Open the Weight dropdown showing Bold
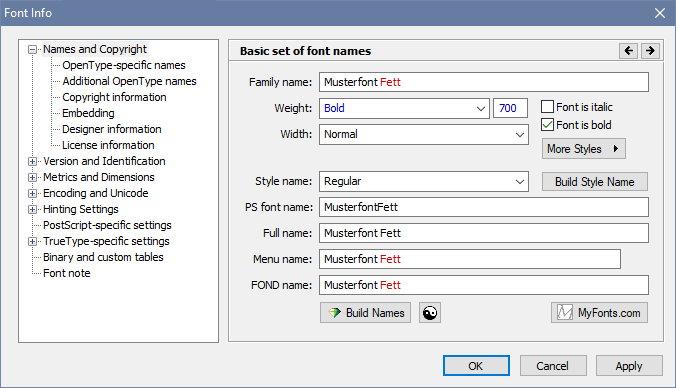The width and height of the screenshot is (676, 388). tap(404, 108)
